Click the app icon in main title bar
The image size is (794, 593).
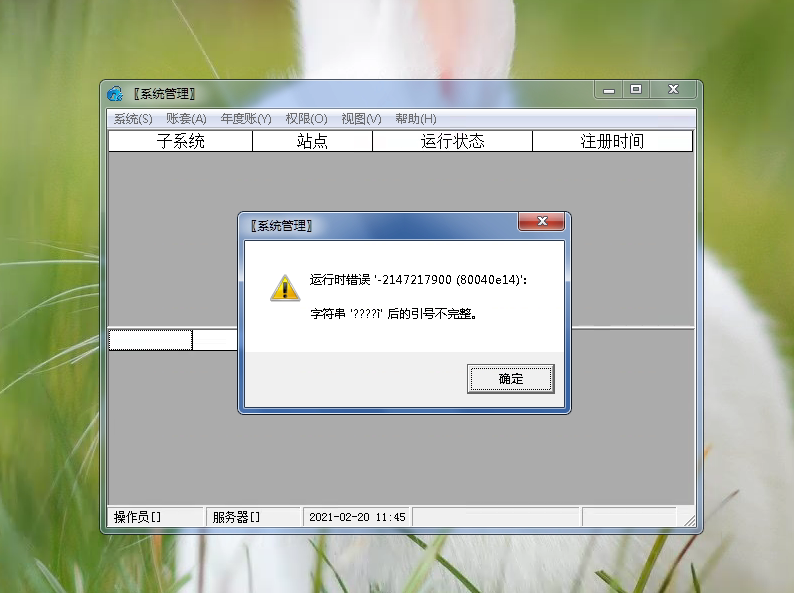[x=115, y=94]
